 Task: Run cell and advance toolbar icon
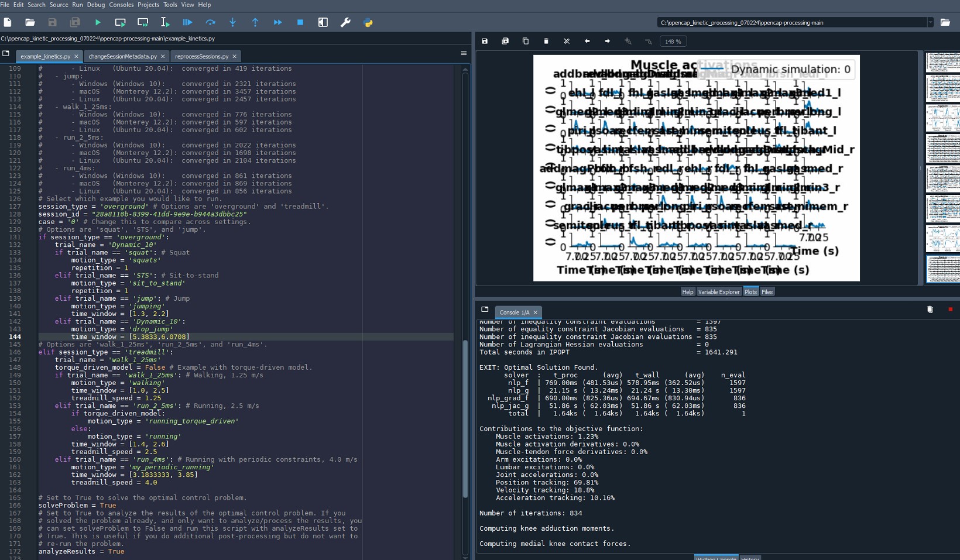143,22
